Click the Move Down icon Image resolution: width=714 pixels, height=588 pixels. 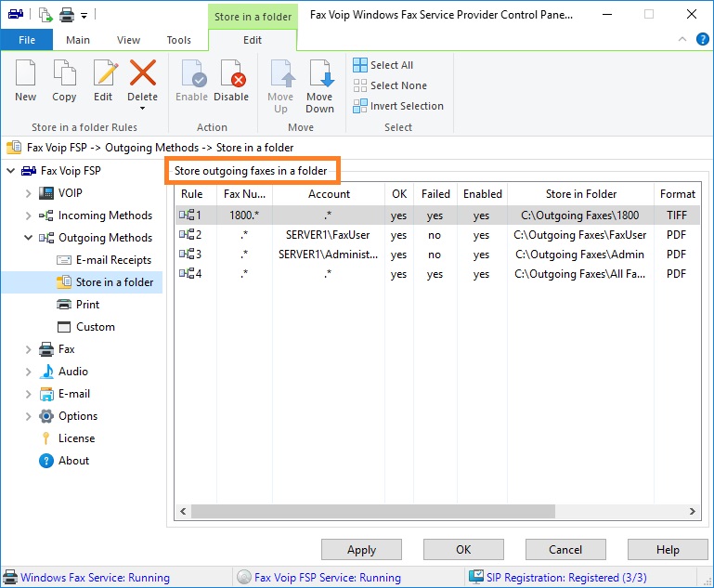pos(321,72)
